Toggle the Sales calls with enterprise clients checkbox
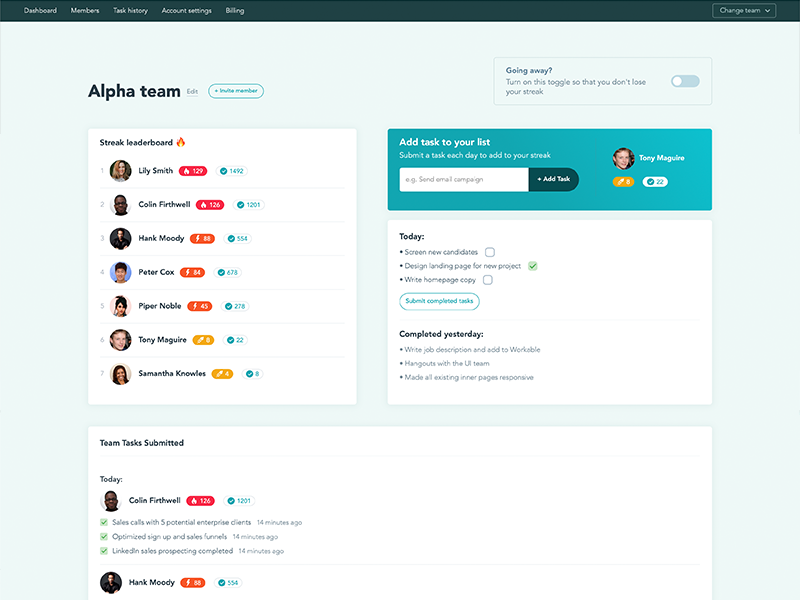The image size is (800, 600). click(104, 522)
